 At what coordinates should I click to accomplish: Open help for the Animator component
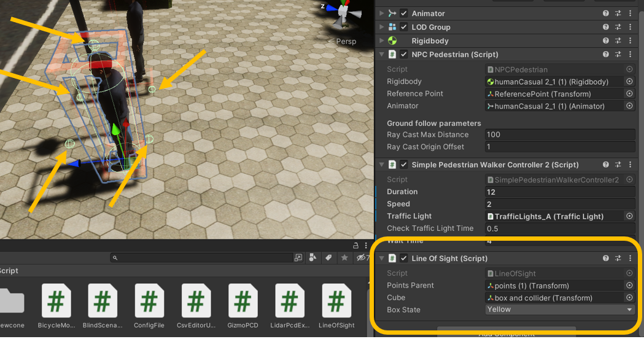pos(606,14)
